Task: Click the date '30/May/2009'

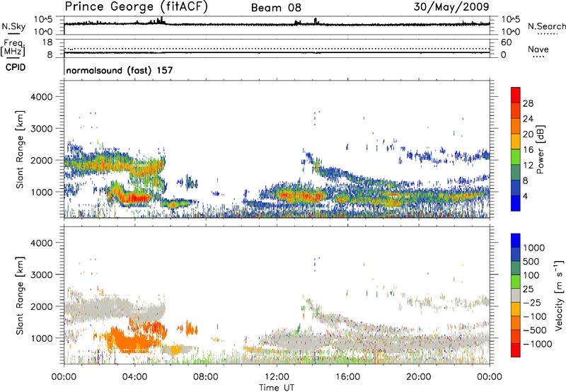Action: pos(451,6)
